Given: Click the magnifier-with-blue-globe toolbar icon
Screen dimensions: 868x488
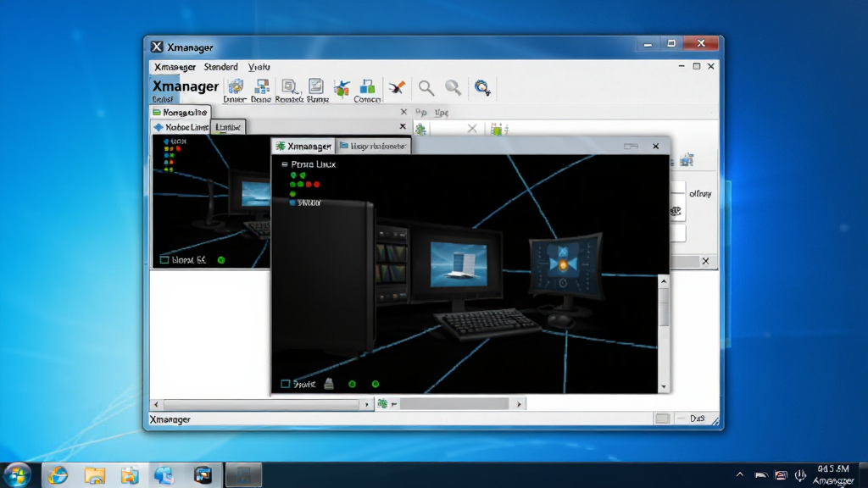Looking at the screenshot, I should (482, 88).
